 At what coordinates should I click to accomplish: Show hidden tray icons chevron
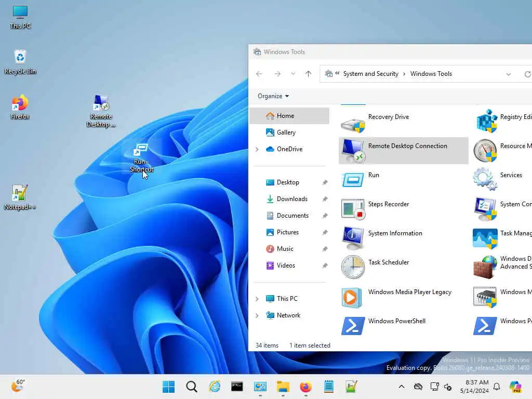pyautogui.click(x=402, y=387)
